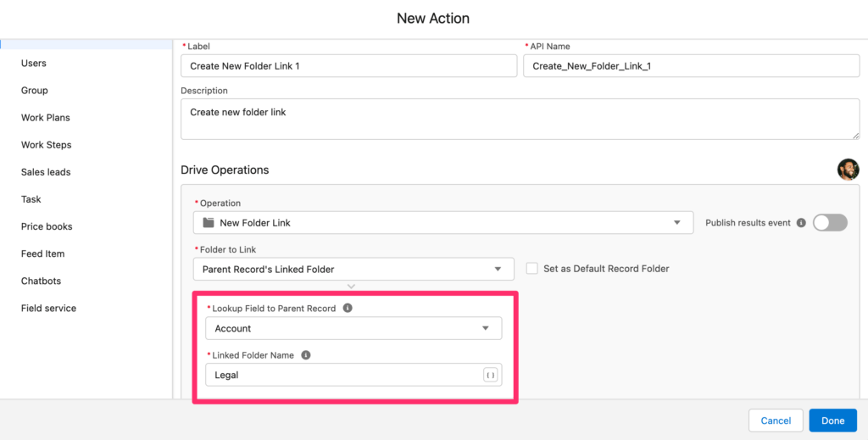The image size is (868, 440).
Task: Click the Cancel button
Action: coord(776,421)
